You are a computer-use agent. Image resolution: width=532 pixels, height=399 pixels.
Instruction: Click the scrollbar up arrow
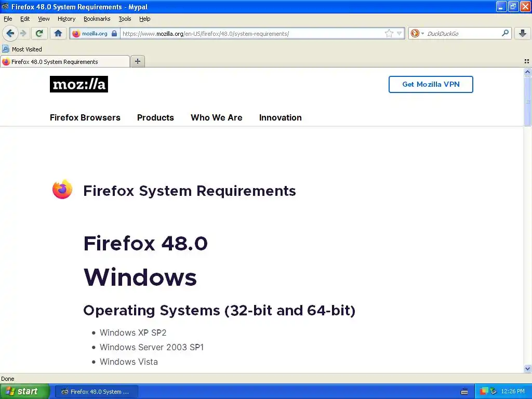coord(527,72)
